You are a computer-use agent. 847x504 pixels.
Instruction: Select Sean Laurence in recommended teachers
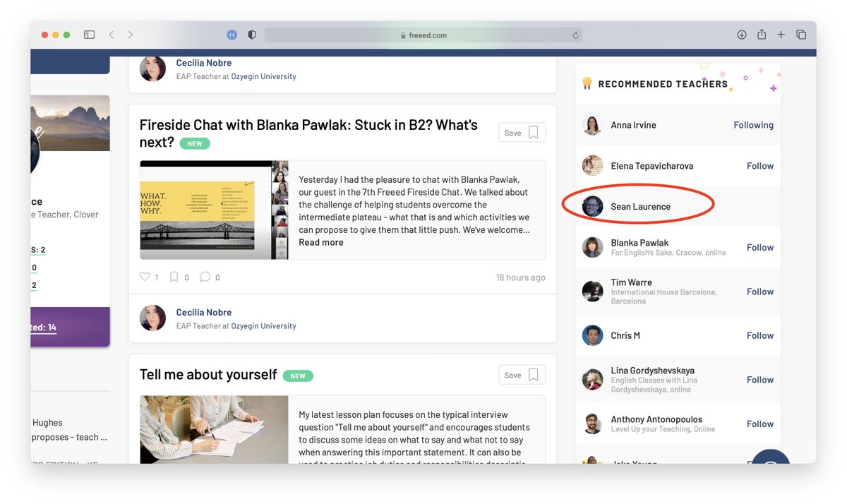[x=641, y=207]
